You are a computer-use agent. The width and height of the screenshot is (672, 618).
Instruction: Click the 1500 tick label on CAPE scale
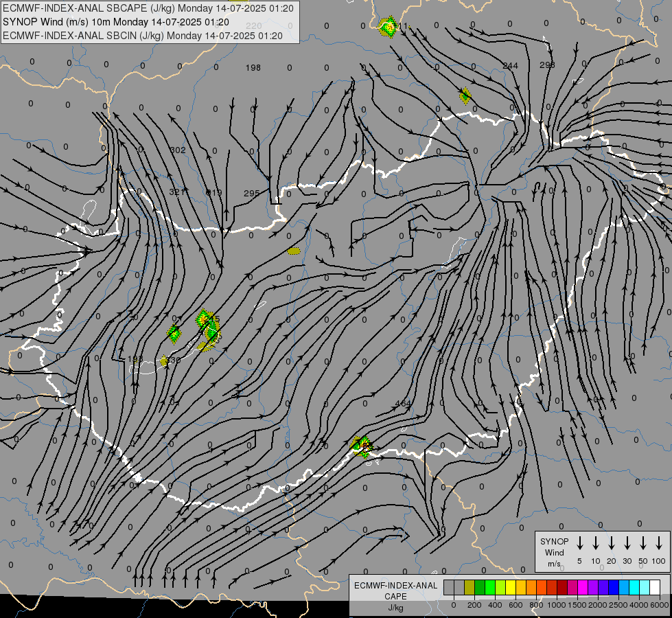point(577,605)
